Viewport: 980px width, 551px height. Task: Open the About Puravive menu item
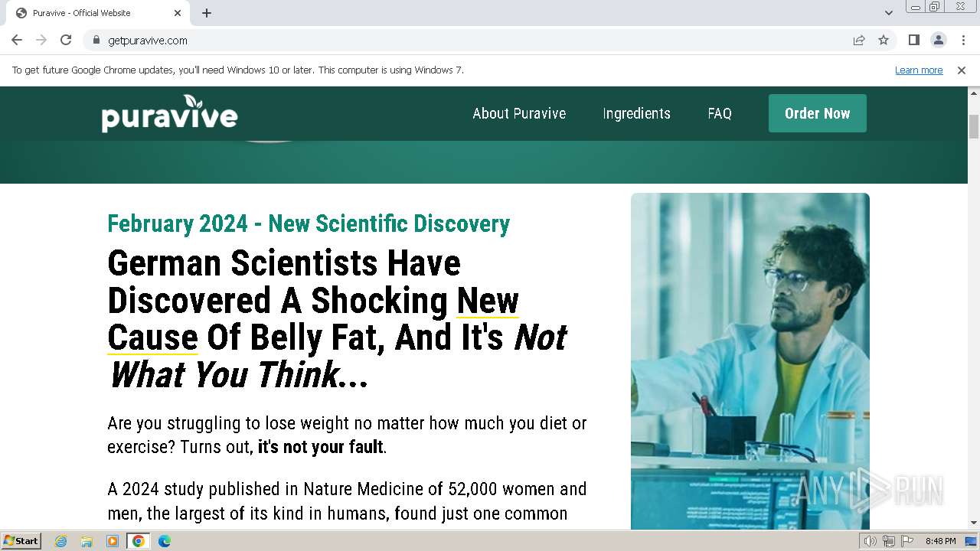click(x=519, y=113)
